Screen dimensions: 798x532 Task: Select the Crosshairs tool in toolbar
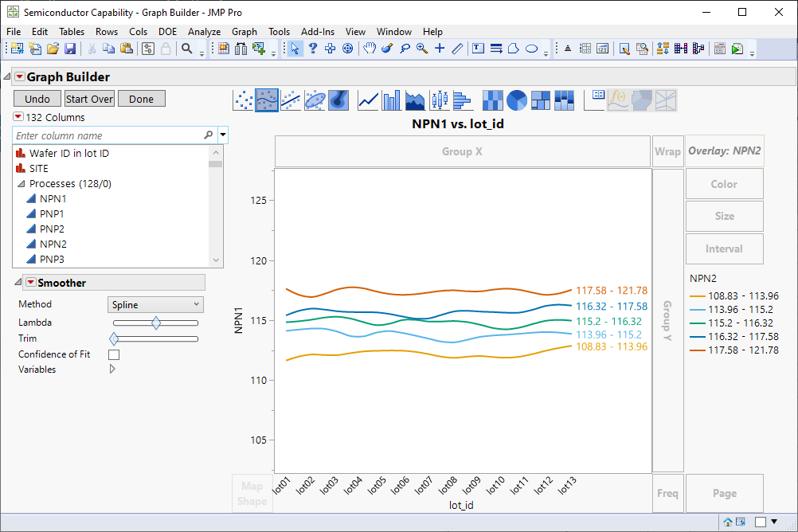440,49
